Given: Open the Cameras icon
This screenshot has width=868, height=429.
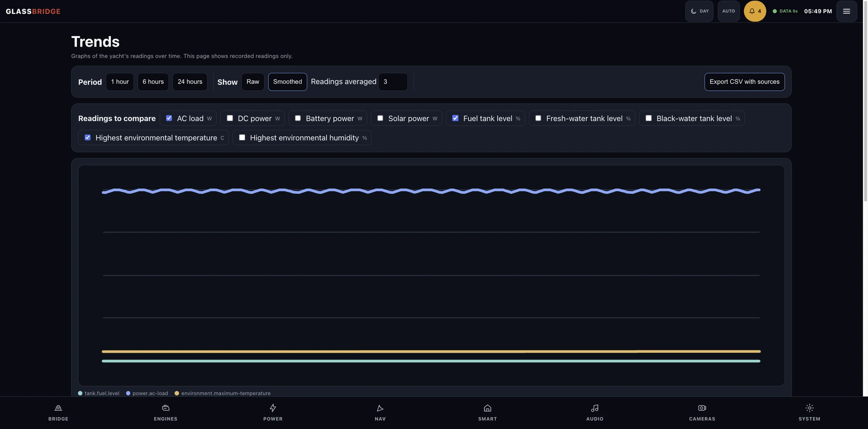Looking at the screenshot, I should (702, 408).
